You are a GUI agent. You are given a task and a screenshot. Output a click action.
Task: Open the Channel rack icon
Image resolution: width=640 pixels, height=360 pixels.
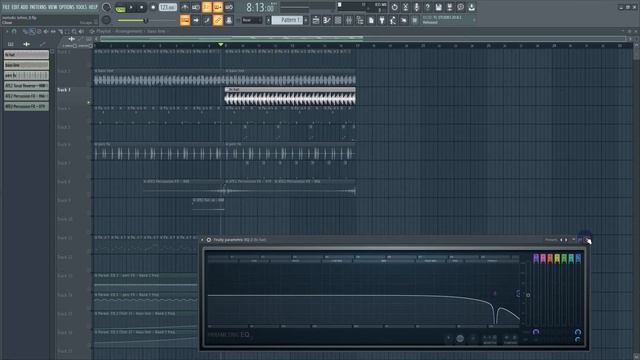(x=338, y=20)
